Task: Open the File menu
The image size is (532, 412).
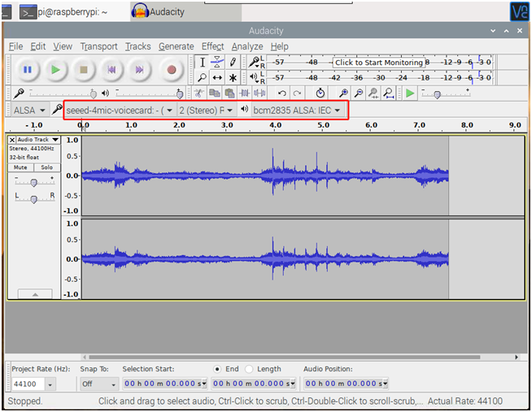Action: (x=16, y=46)
